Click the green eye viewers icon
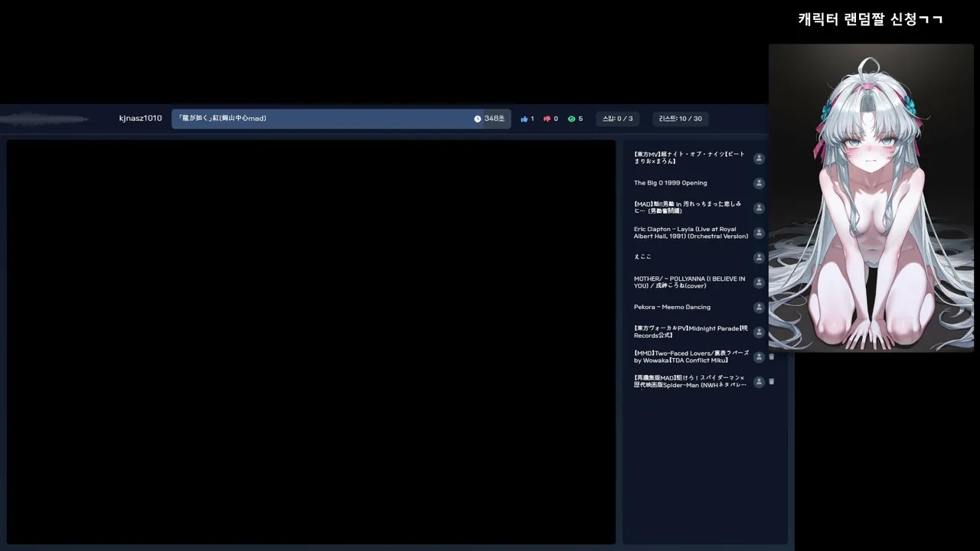980x551 pixels. point(571,119)
